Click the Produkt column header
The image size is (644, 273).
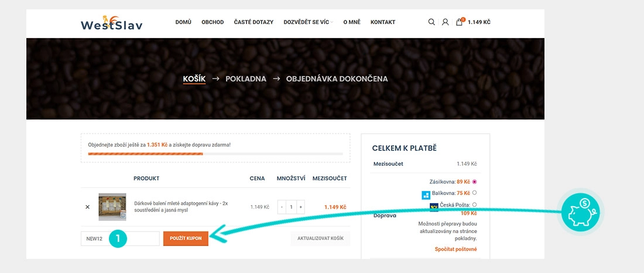point(146,179)
